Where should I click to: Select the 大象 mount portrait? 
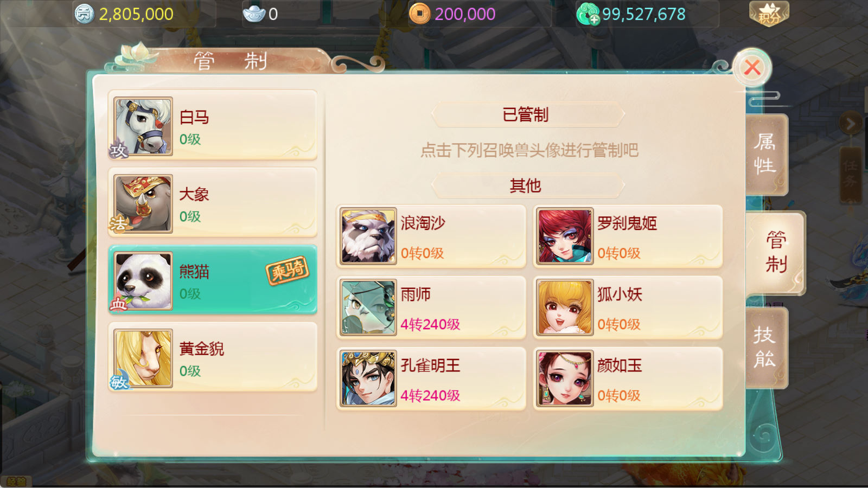tap(143, 204)
